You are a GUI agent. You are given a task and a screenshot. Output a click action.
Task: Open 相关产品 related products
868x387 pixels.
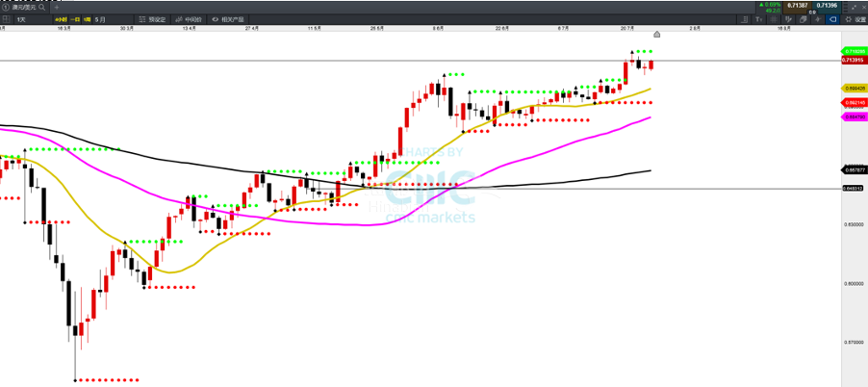pos(229,18)
